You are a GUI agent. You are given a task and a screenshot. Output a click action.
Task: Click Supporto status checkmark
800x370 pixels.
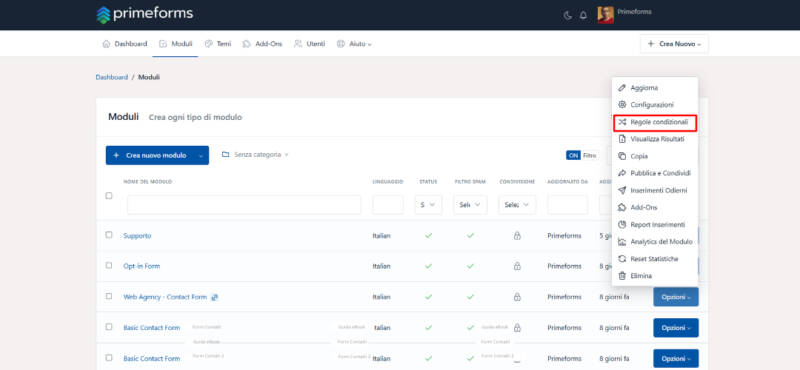pos(429,236)
